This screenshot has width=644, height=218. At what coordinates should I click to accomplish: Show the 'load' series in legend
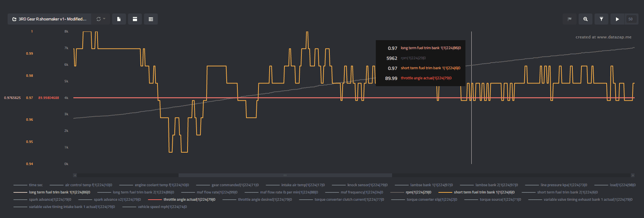pyautogui.click(x=615, y=185)
